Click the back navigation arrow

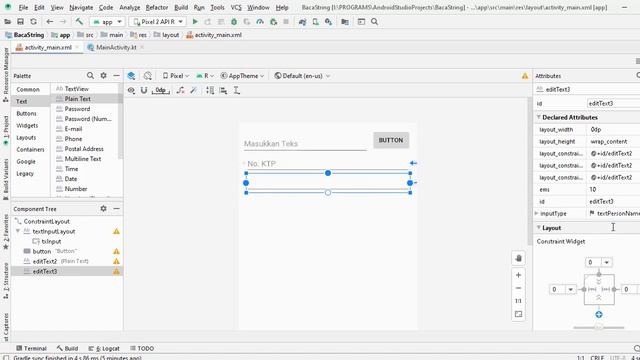click(x=50, y=22)
